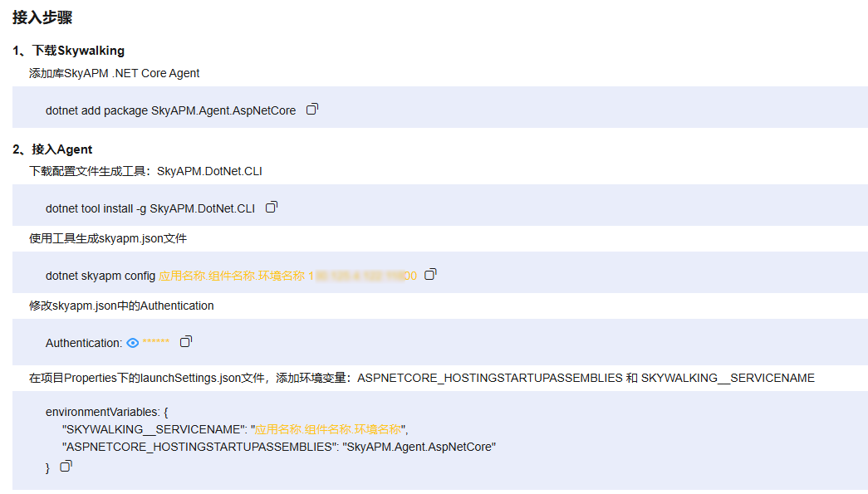Click the 'Authentication:' label
This screenshot has width=868, height=494.
[84, 343]
